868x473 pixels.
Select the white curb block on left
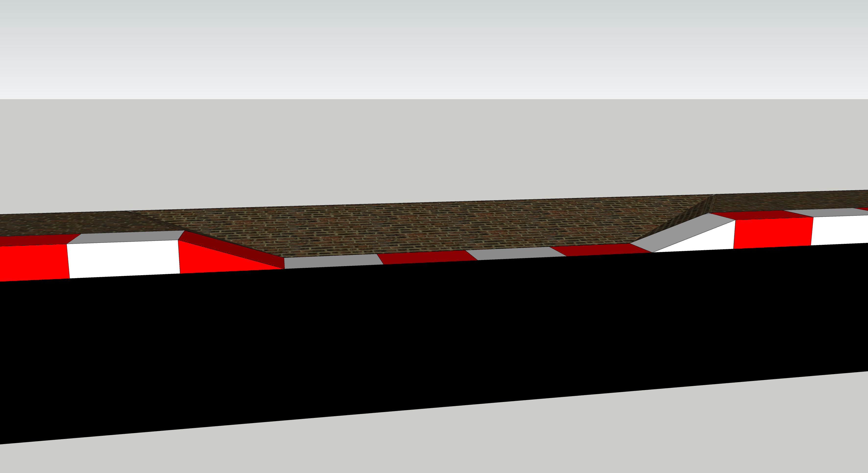pyautogui.click(x=124, y=259)
